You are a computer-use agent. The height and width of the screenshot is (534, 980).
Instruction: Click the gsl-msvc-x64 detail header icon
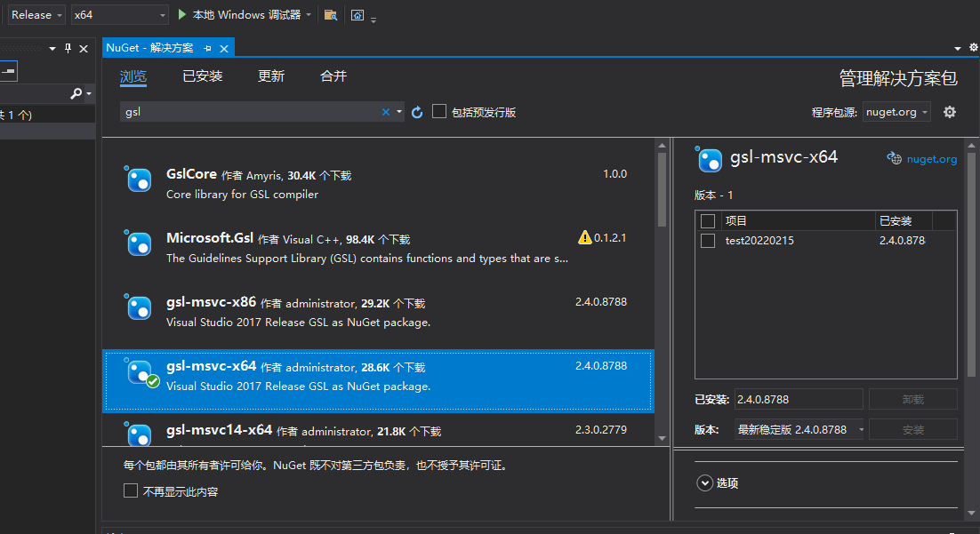(x=709, y=159)
